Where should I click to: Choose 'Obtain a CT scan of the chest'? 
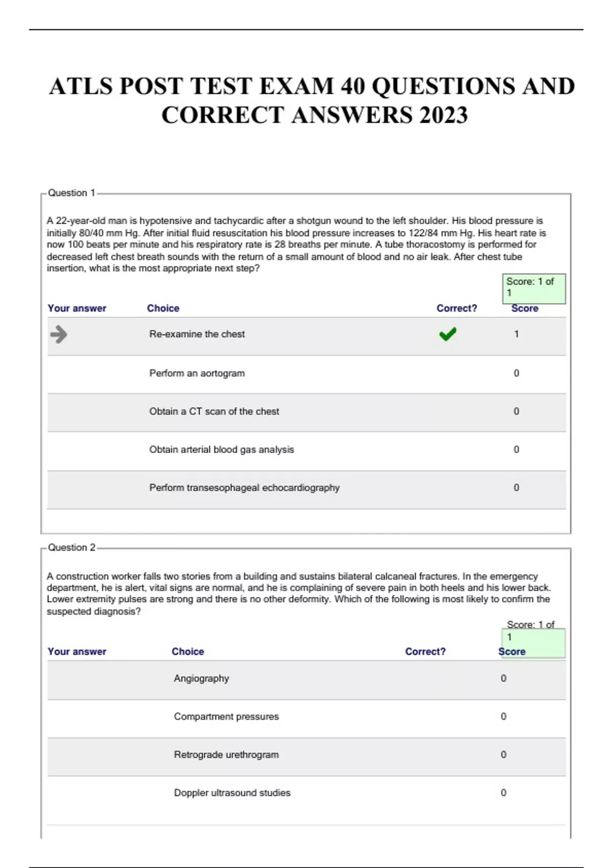(214, 412)
